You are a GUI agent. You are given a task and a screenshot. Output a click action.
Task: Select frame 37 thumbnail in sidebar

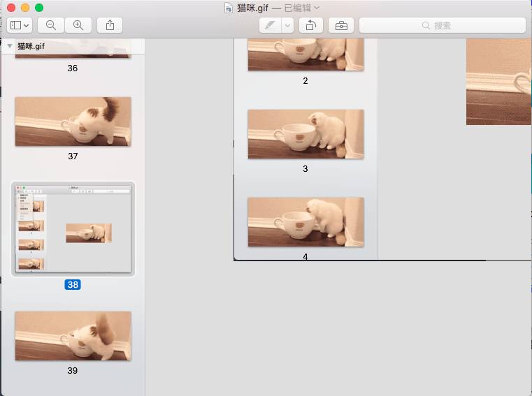tap(73, 122)
